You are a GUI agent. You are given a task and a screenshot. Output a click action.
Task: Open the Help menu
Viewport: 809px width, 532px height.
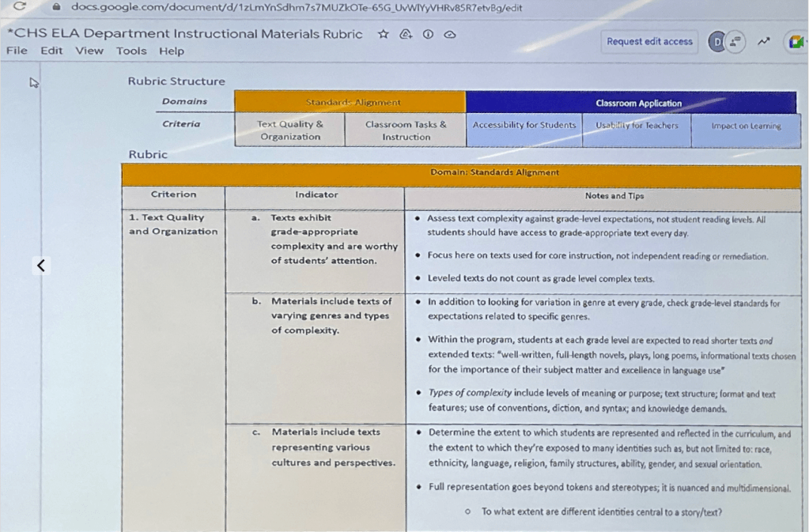(x=171, y=51)
